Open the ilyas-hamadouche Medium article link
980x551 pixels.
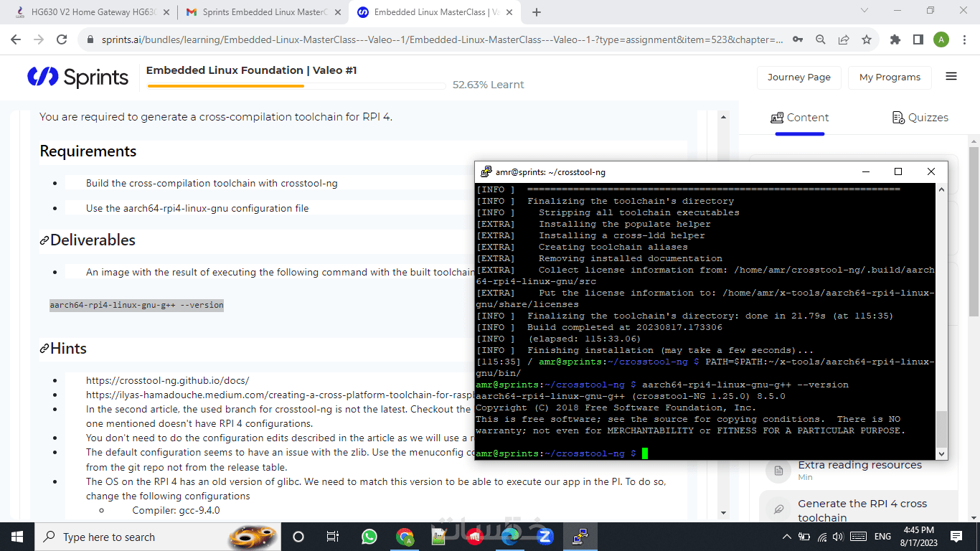coord(280,395)
